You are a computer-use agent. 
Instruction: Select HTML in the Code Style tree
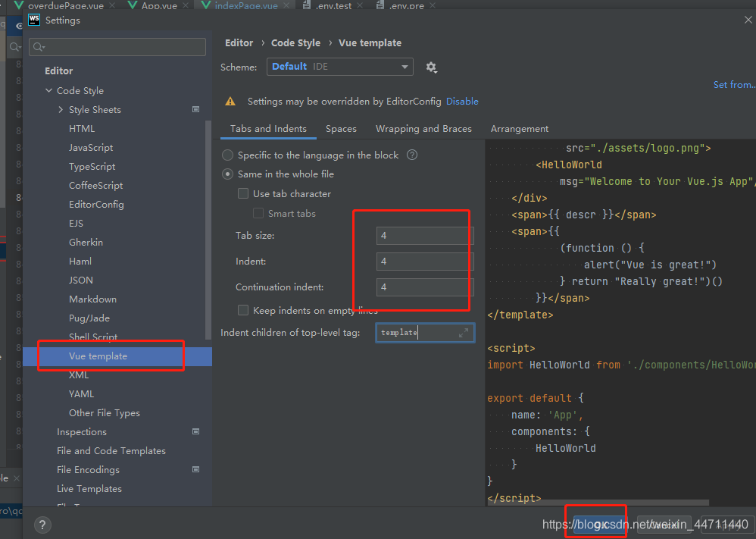coord(82,128)
